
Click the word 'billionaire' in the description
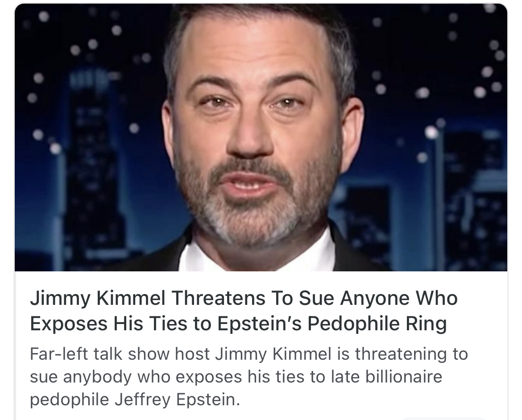404,377
